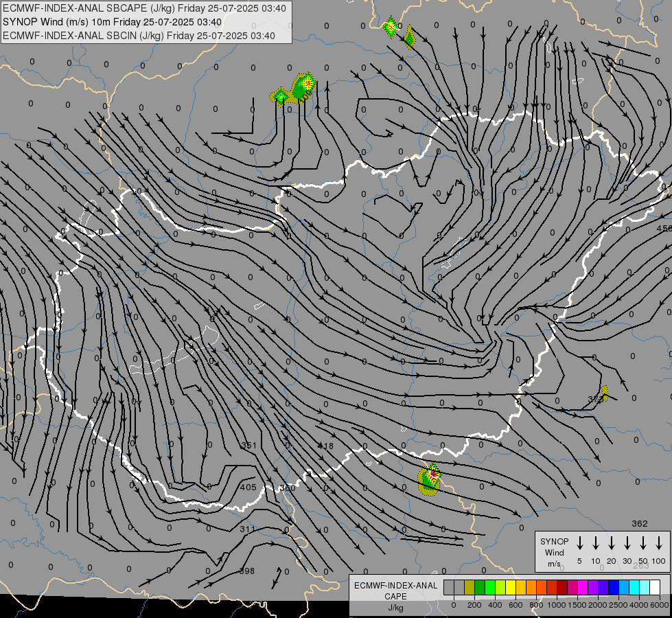Click the wind arrow above the 10 label
Image resolution: width=672 pixels, height=618 pixels.
[x=596, y=542]
